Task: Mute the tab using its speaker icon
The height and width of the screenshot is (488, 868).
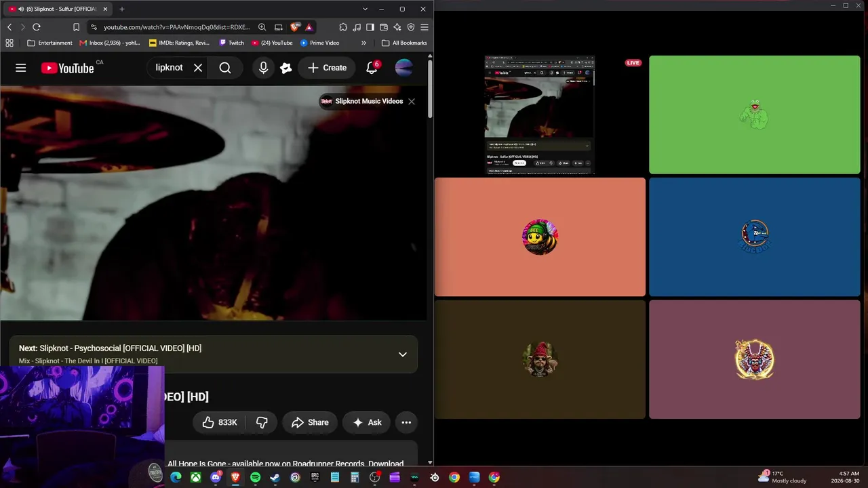Action: [21, 9]
